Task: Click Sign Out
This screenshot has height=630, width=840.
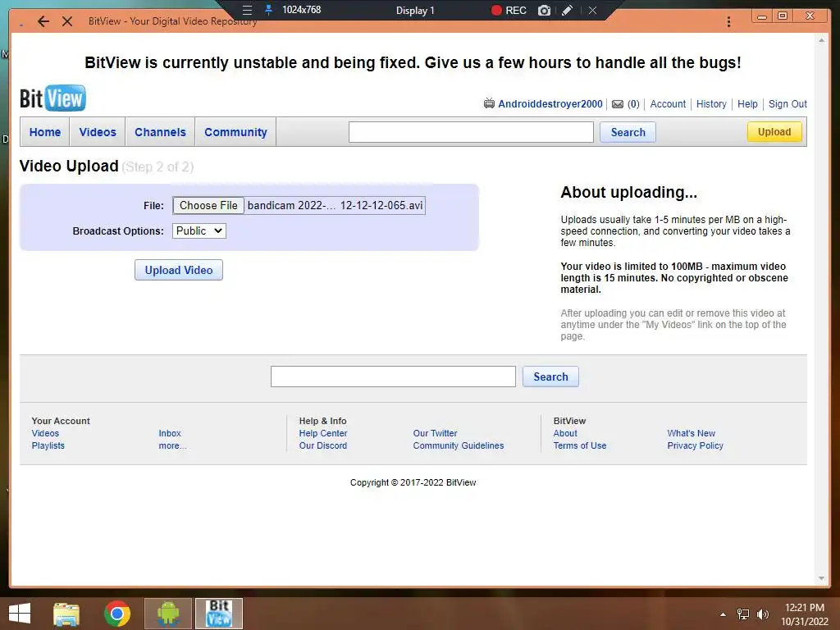Action: 787,104
